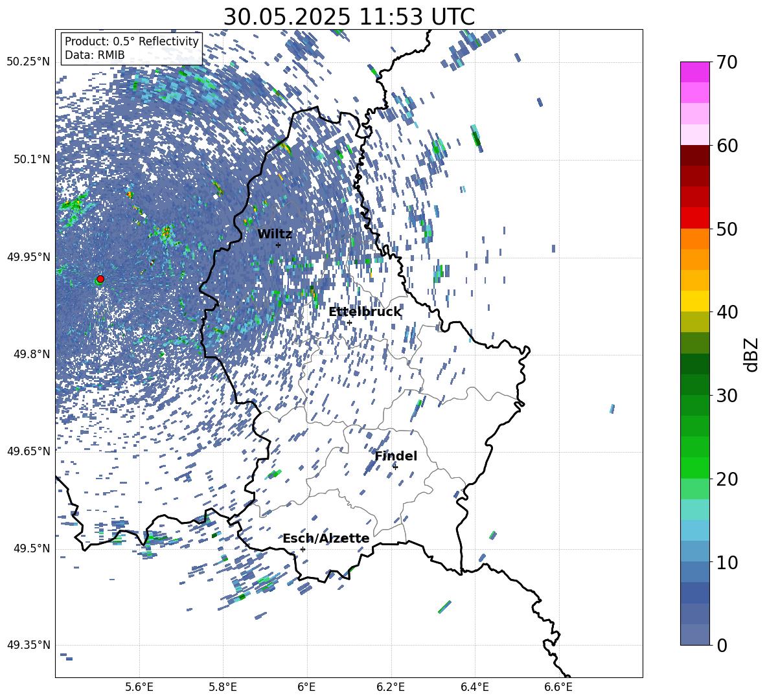
Task: Click the 6.2°E longitude label
Action: [x=391, y=687]
